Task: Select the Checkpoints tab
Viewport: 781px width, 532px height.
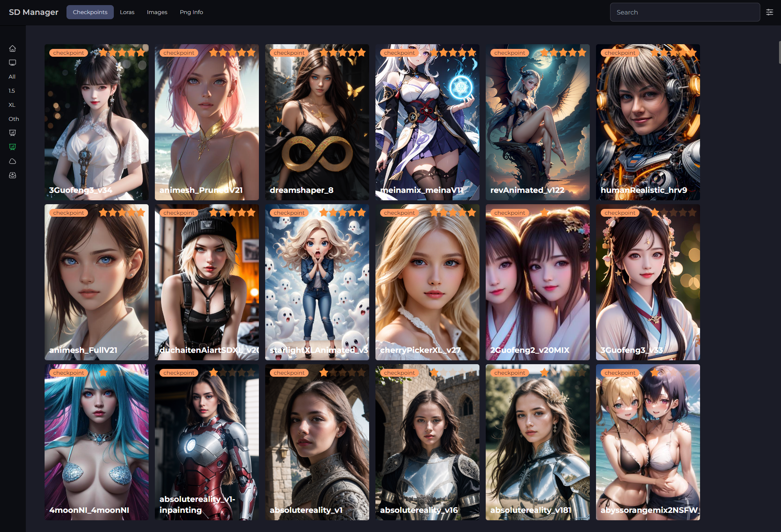Action: click(90, 12)
